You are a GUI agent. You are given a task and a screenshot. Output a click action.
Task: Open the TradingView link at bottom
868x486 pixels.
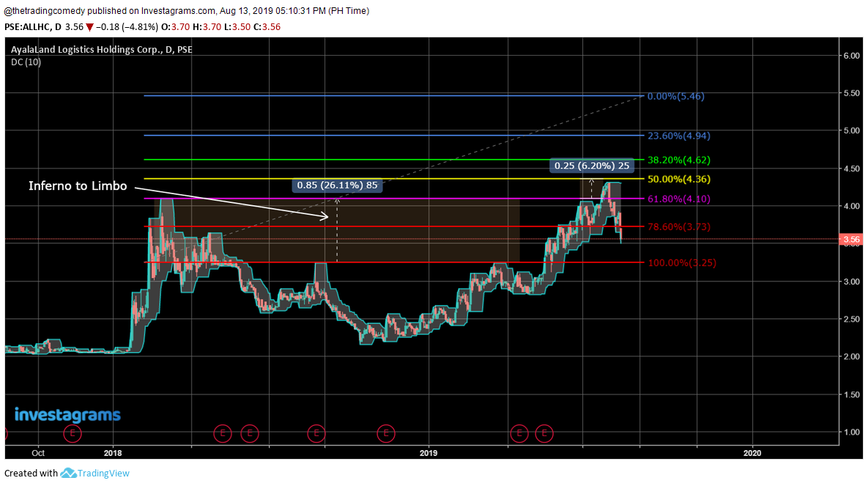point(94,474)
